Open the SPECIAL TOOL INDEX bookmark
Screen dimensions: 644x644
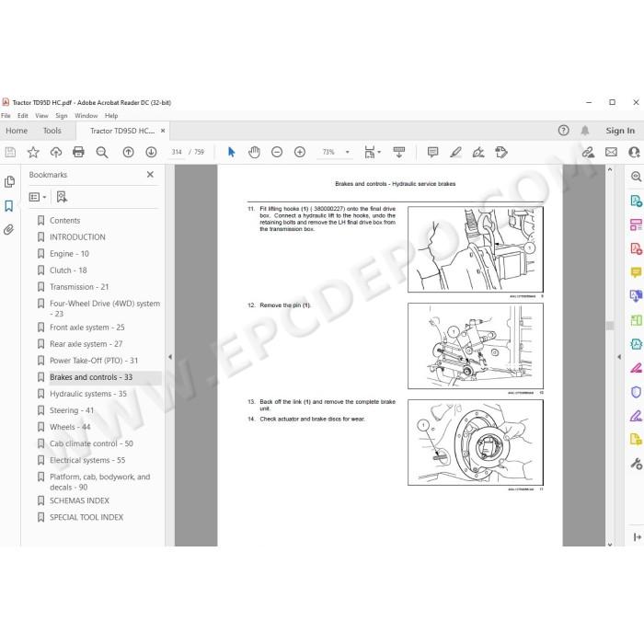click(86, 517)
